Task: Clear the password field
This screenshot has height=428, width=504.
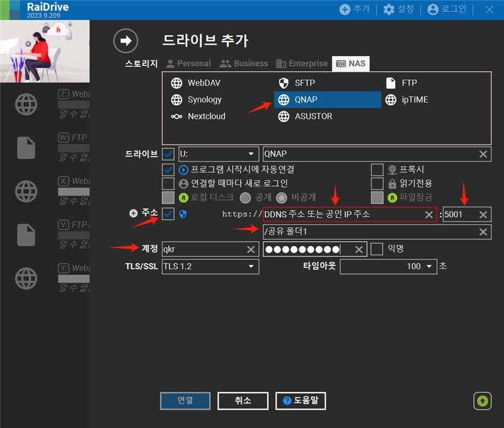Action: (x=359, y=249)
